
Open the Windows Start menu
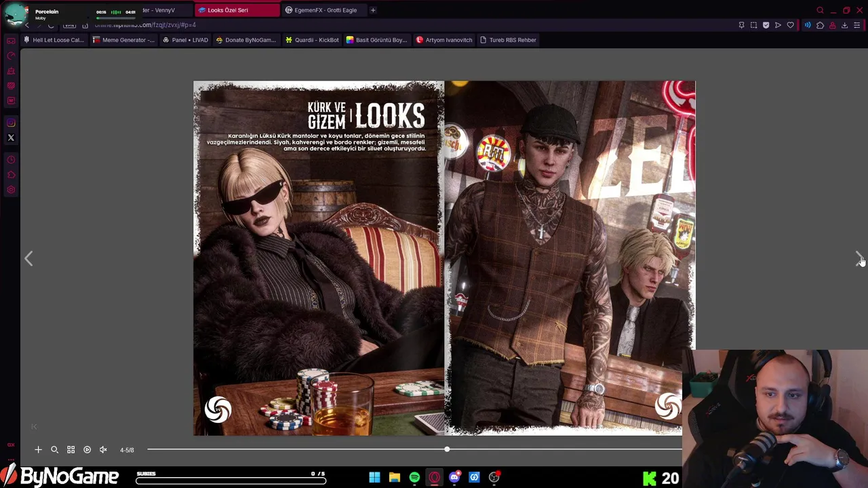click(x=374, y=477)
